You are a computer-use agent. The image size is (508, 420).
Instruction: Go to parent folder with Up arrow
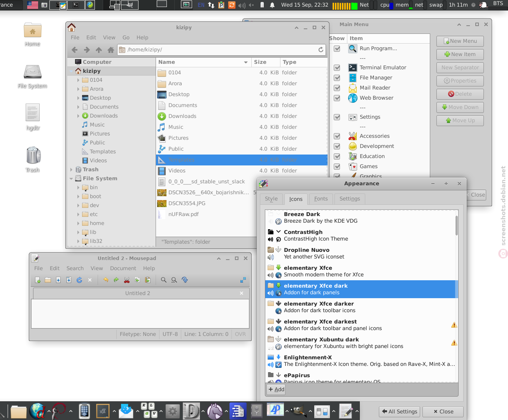pyautogui.click(x=99, y=50)
